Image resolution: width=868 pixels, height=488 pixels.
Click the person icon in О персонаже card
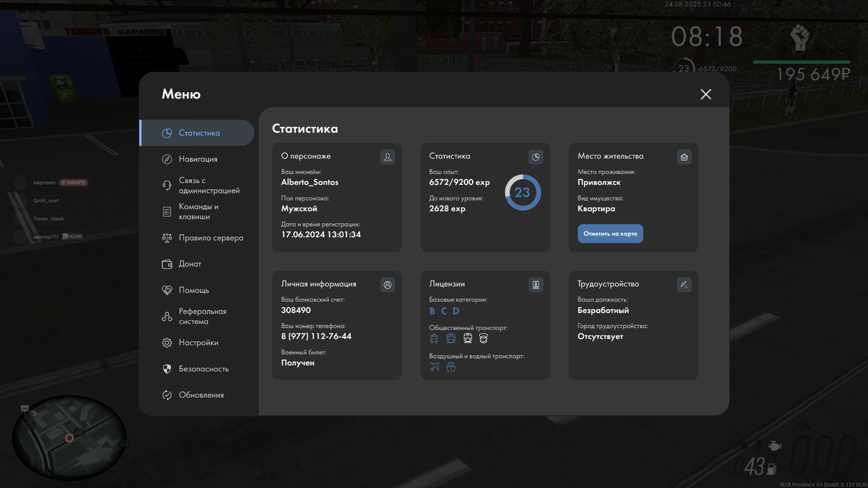point(387,157)
